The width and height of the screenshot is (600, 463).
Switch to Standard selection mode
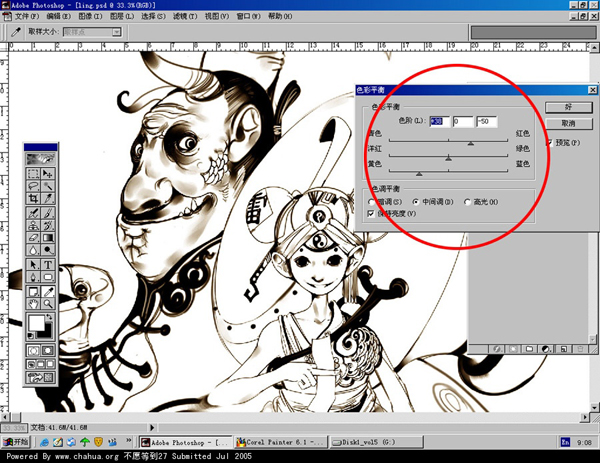34,350
